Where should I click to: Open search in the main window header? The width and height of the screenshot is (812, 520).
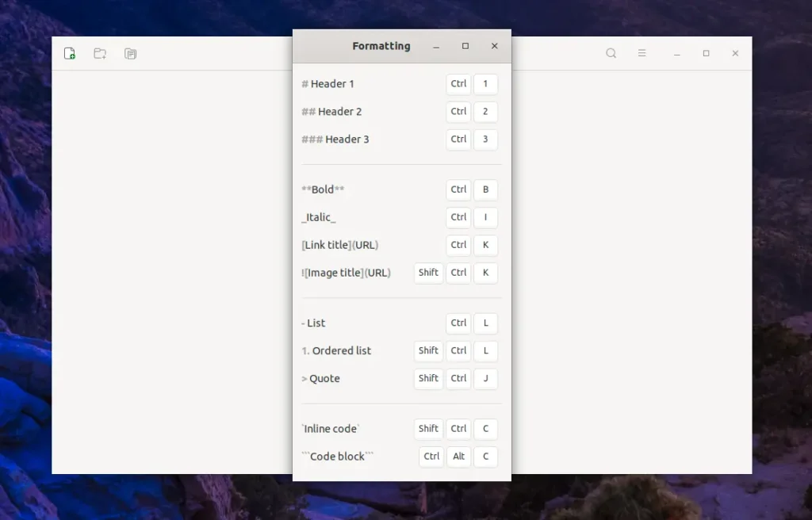point(611,53)
